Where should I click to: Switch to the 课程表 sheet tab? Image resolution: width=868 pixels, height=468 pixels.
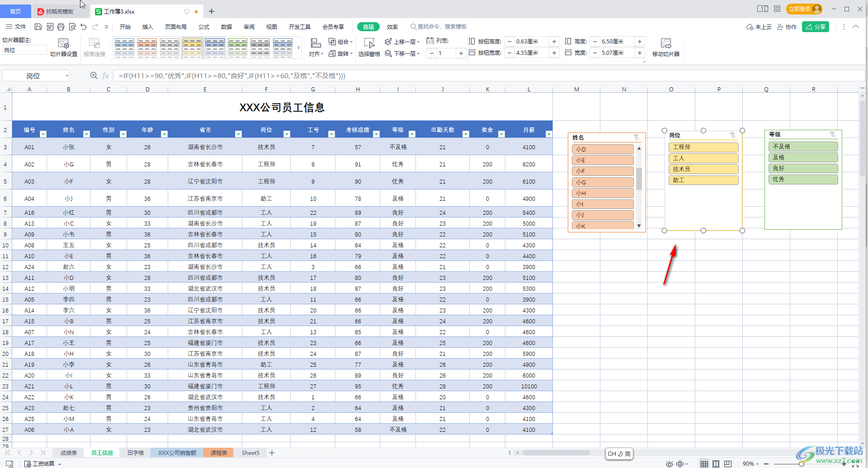[x=219, y=453]
